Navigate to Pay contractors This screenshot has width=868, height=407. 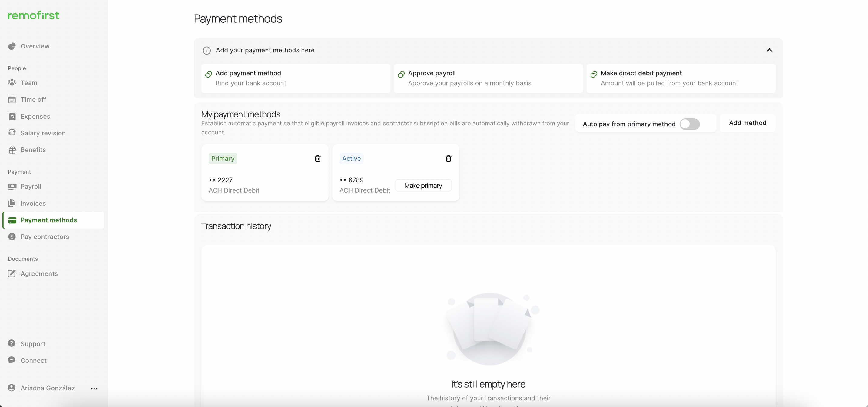[45, 237]
